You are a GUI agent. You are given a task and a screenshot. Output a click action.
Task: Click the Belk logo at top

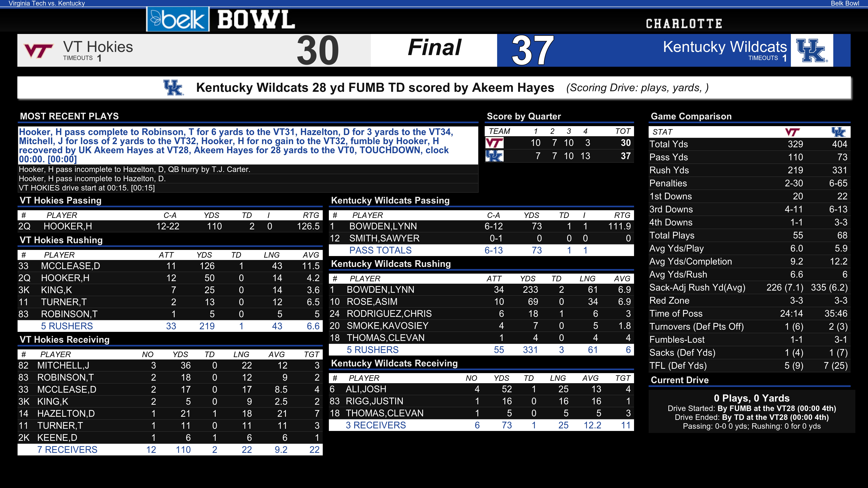point(178,19)
